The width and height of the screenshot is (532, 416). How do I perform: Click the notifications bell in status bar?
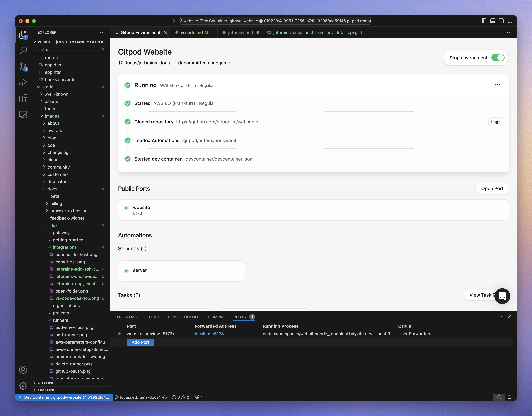[509, 397]
